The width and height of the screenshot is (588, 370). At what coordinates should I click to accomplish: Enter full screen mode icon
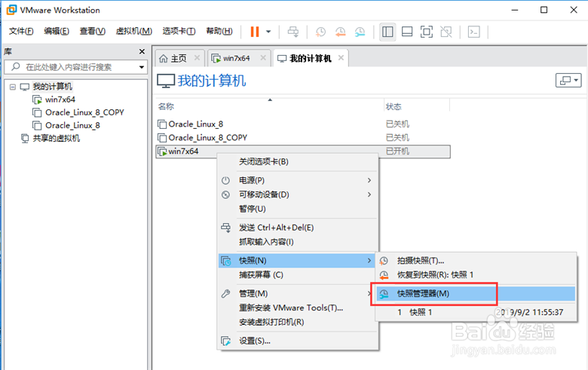427,32
